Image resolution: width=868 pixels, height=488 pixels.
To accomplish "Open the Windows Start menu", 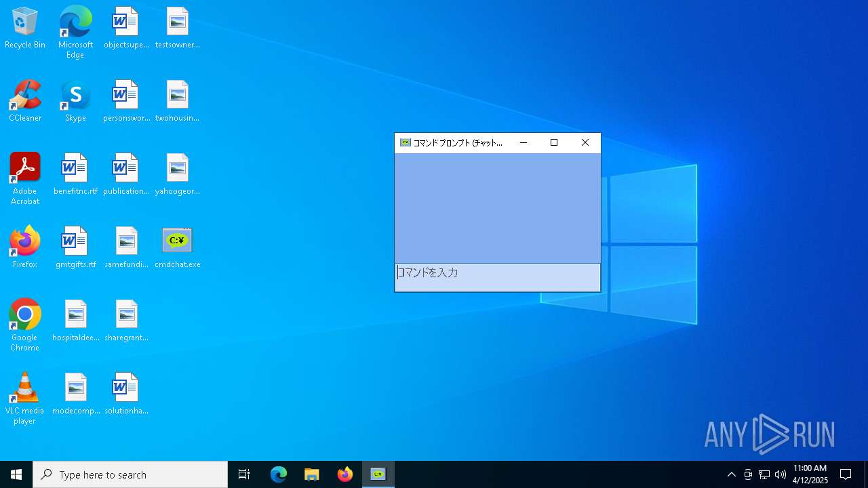I will (x=16, y=474).
